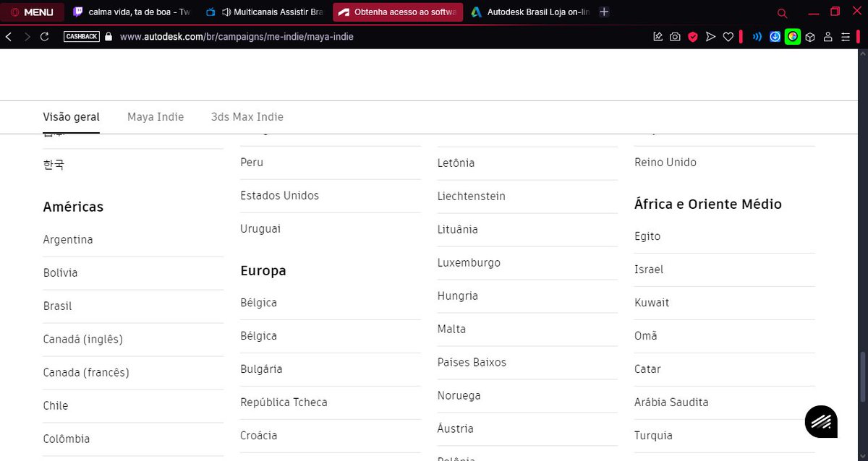Screen dimensions: 868x461
Task: Click the padlock site security icon
Action: click(109, 36)
